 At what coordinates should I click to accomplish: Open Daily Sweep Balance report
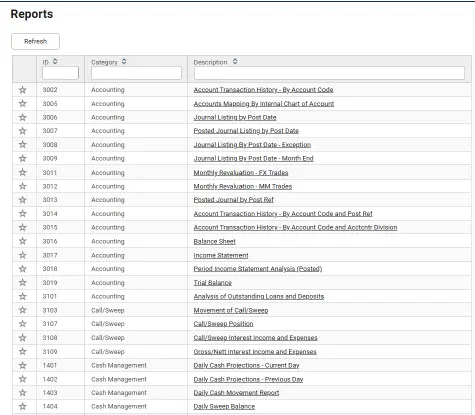click(224, 406)
